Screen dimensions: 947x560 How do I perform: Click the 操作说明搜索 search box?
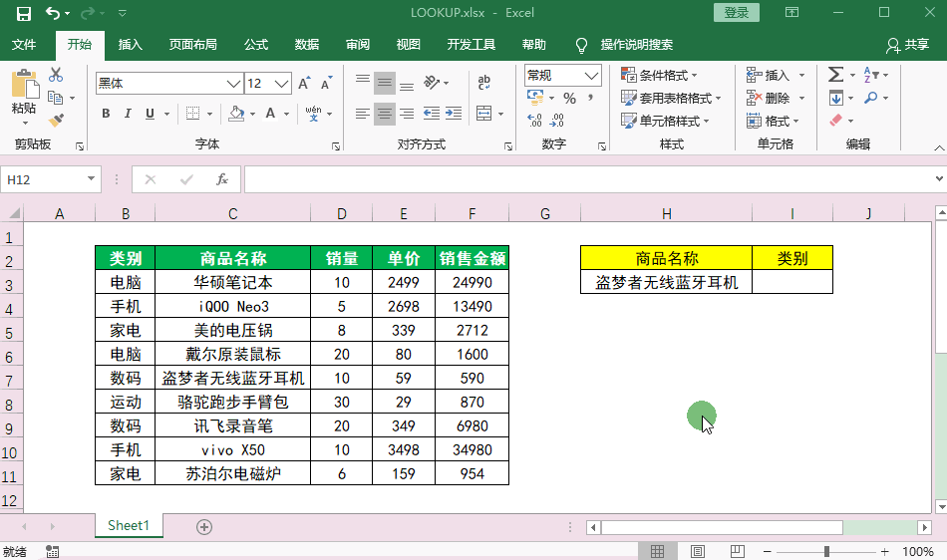(637, 45)
